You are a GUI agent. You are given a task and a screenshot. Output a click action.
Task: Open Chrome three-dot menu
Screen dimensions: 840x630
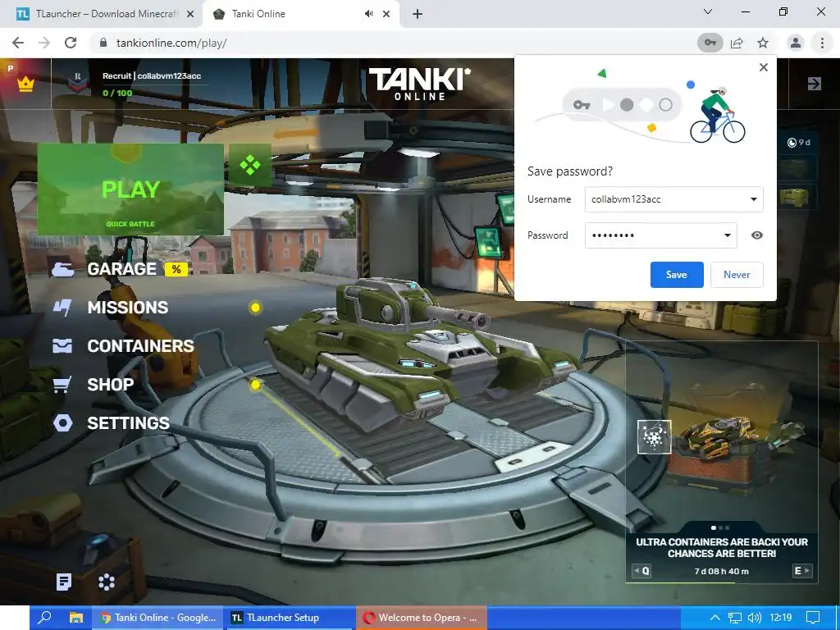822,43
